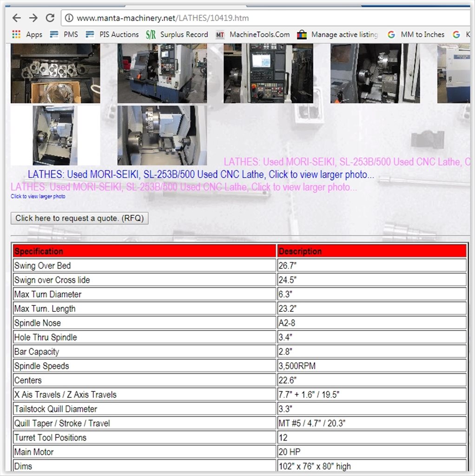This screenshot has width=475, height=476.
Task: Open the lower-left pink MORI-SEIKI lathe link
Action: (184, 187)
